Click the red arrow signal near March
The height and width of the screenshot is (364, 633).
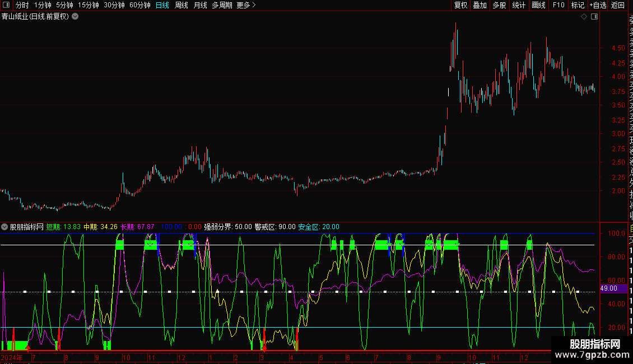coord(264,347)
